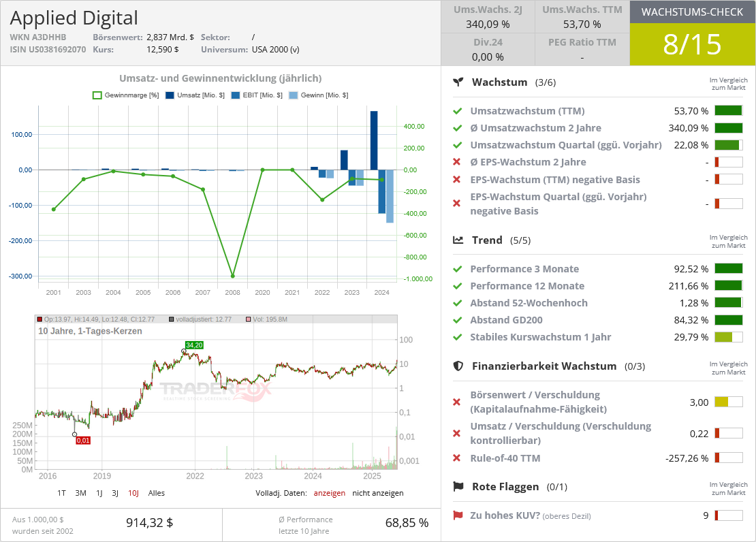
Task: Click green checkmark beside Abstand 52-Wochenhoch
Action: click(457, 303)
